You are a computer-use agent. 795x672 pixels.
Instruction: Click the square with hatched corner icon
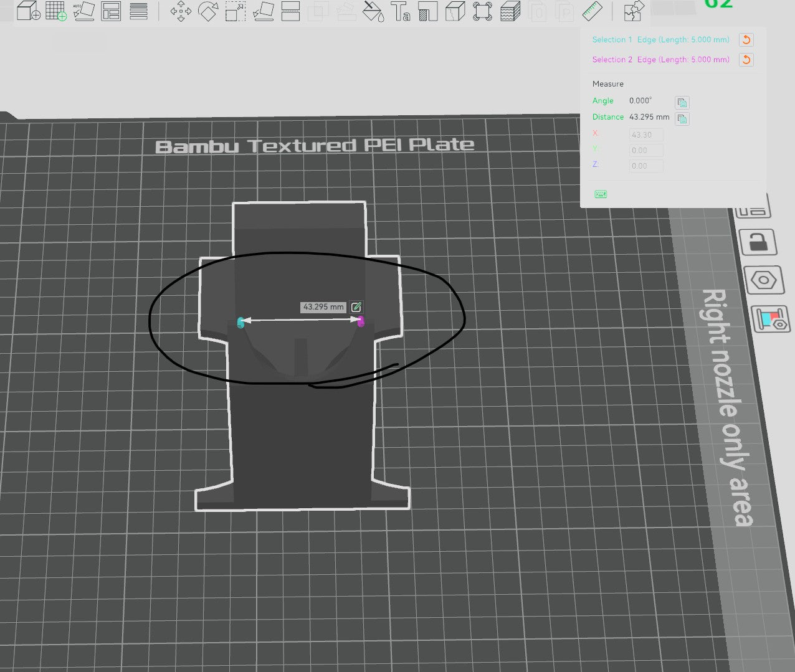tap(428, 11)
